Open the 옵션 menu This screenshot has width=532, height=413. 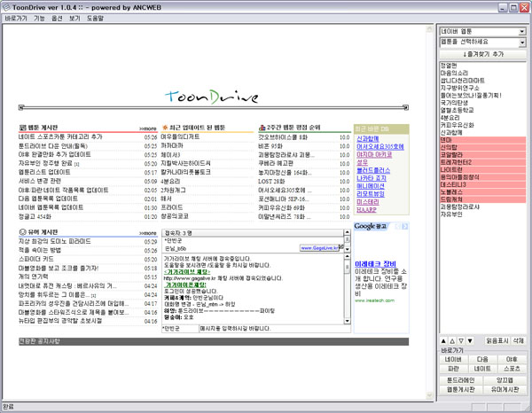[x=57, y=19]
